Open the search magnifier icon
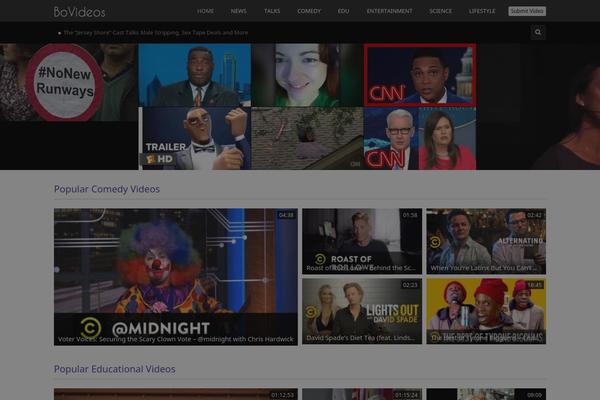Screen dimensions: 600x400 coord(538,32)
